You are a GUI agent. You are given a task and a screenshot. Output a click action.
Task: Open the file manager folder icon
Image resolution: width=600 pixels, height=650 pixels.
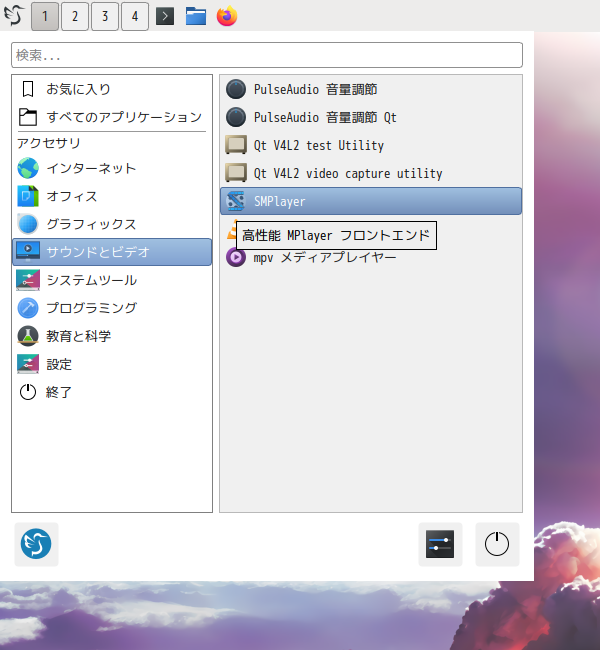(x=196, y=16)
